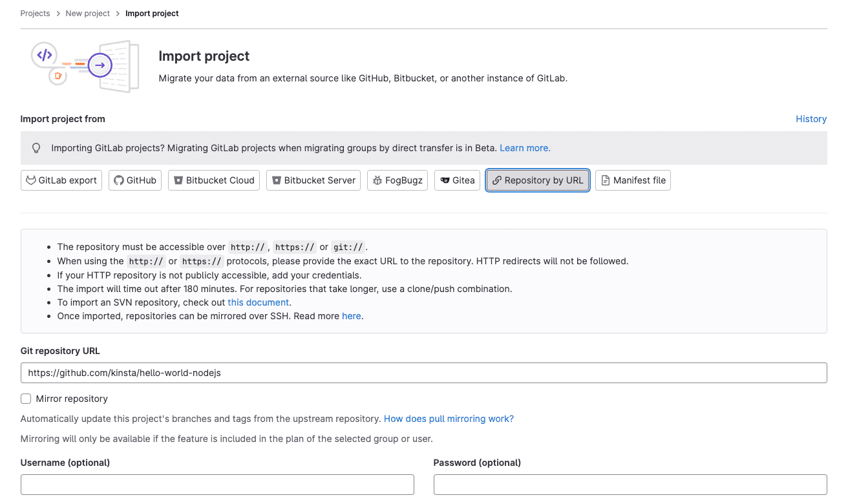The height and width of the screenshot is (504, 848).
Task: Focus the Password (optional) field
Action: (x=630, y=485)
